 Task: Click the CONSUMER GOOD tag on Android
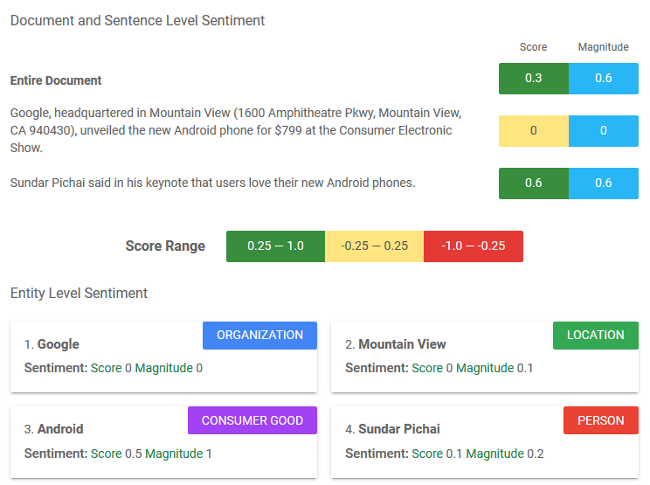point(252,420)
